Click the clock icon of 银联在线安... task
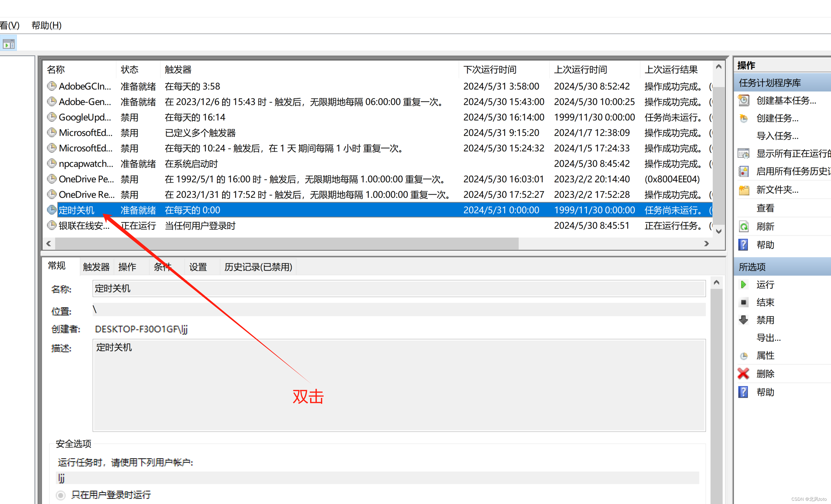The image size is (831, 504). (52, 225)
